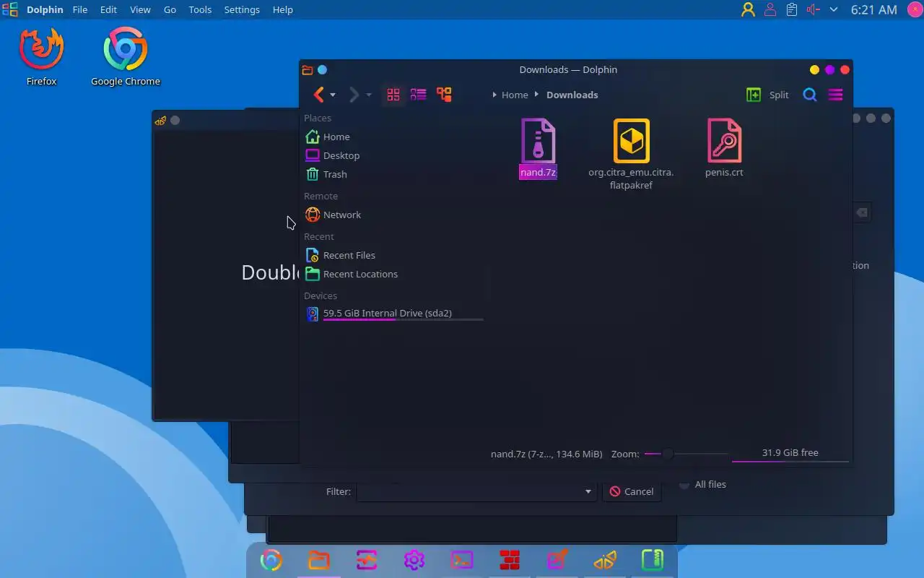Navigate to Home in the breadcrumb
Viewport: 924px width, 578px height.
515,95
